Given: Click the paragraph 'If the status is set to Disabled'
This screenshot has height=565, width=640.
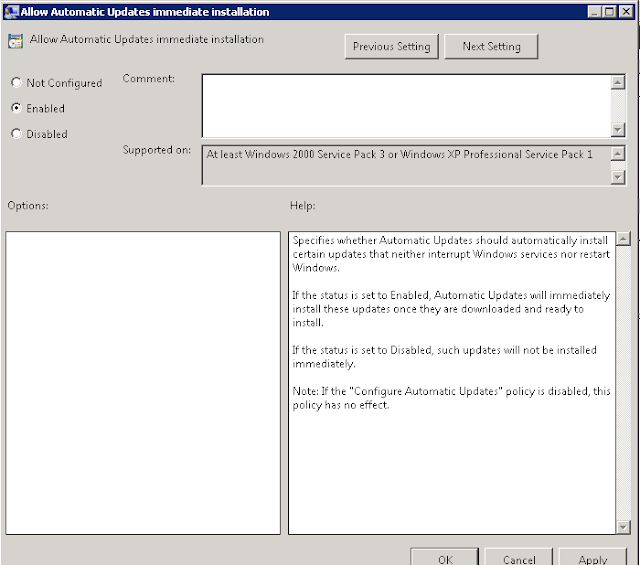Looking at the screenshot, I should [444, 357].
